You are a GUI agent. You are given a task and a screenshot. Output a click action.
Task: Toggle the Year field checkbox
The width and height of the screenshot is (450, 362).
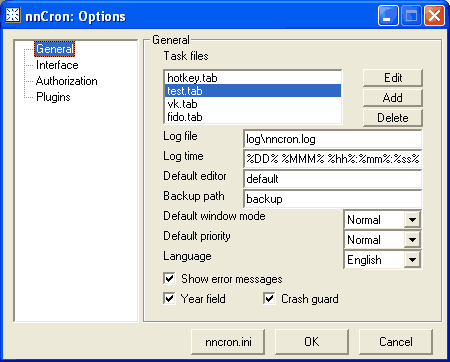pyautogui.click(x=170, y=298)
